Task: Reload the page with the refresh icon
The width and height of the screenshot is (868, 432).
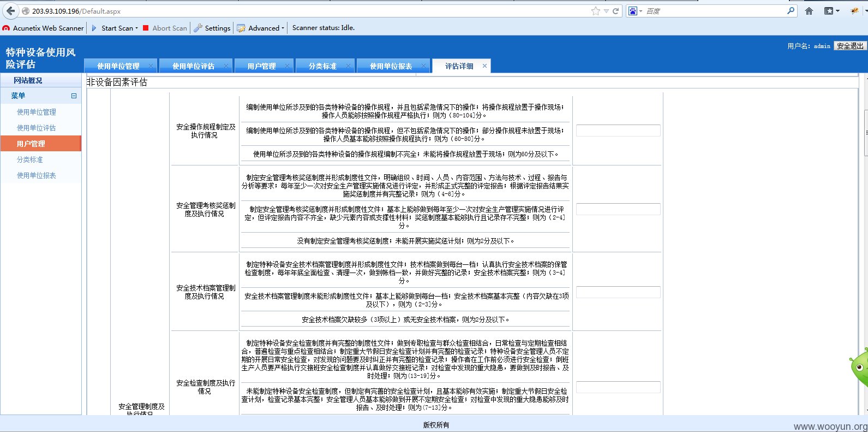Action: tap(616, 11)
